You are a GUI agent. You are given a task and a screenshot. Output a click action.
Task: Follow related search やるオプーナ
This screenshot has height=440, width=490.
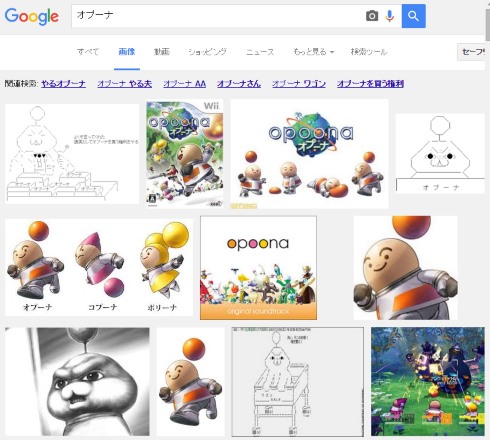pyautogui.click(x=63, y=84)
